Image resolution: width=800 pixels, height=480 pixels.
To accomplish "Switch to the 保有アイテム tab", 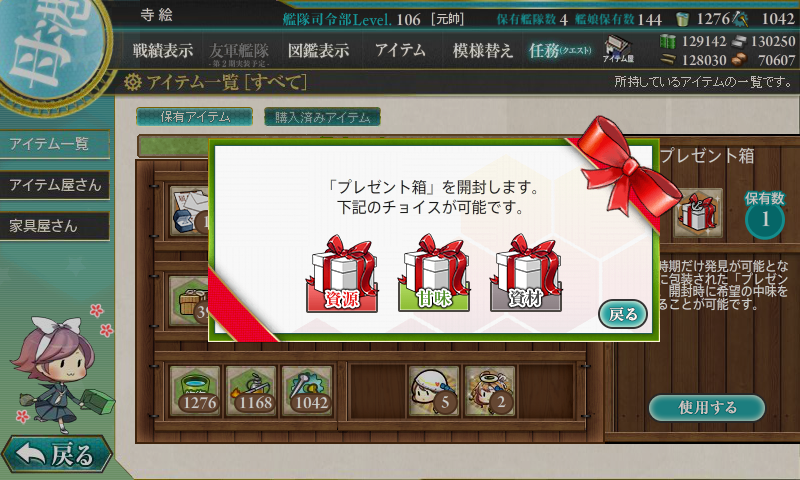I will (194, 117).
